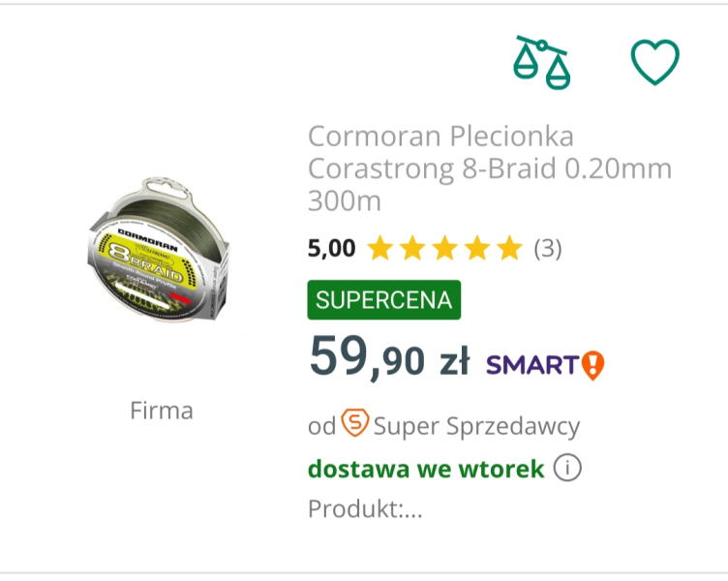
Task: Show delivery details via the info icon
Action: 567,469
